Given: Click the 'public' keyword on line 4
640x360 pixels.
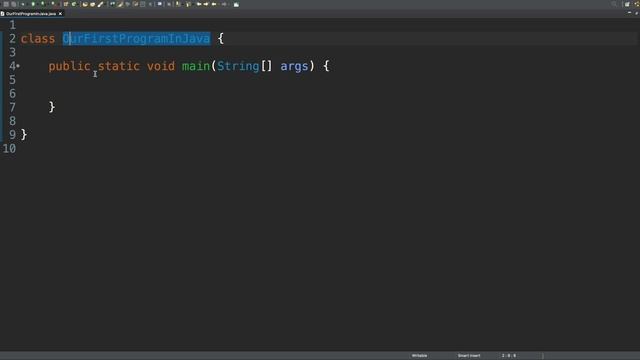Looking at the screenshot, I should coord(69,66).
